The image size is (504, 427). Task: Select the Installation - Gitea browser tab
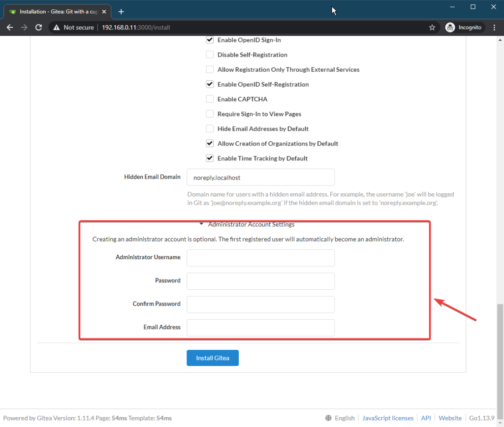(57, 12)
